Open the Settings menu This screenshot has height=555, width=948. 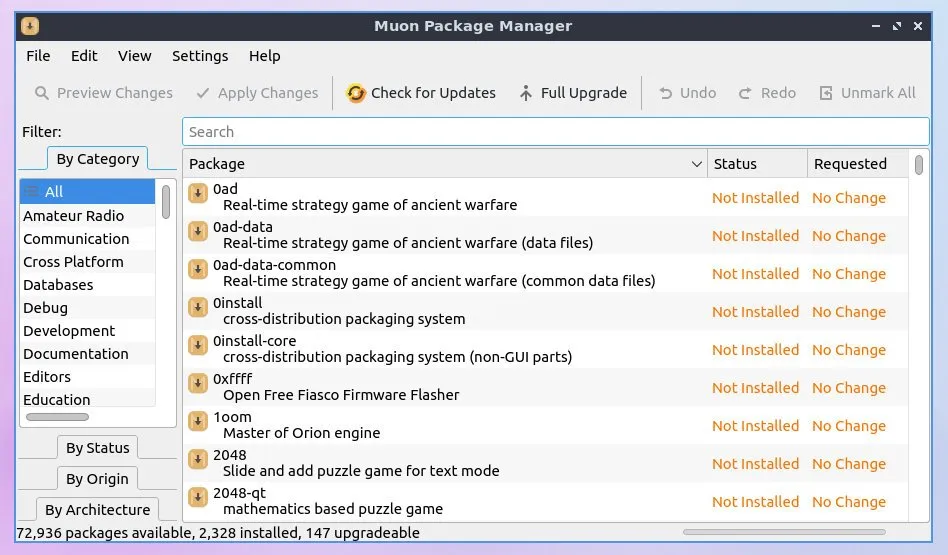coord(200,56)
